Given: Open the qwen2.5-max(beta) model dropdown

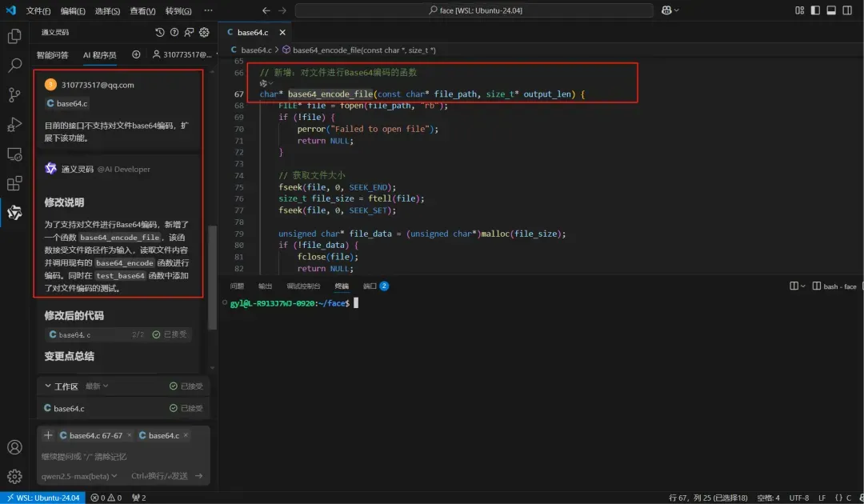Looking at the screenshot, I should 79,476.
